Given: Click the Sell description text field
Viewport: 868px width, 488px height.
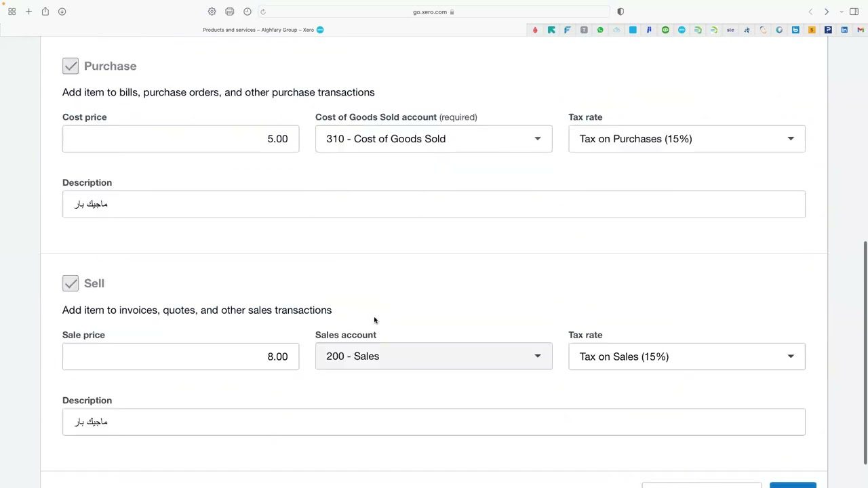Looking at the screenshot, I should click(x=434, y=422).
